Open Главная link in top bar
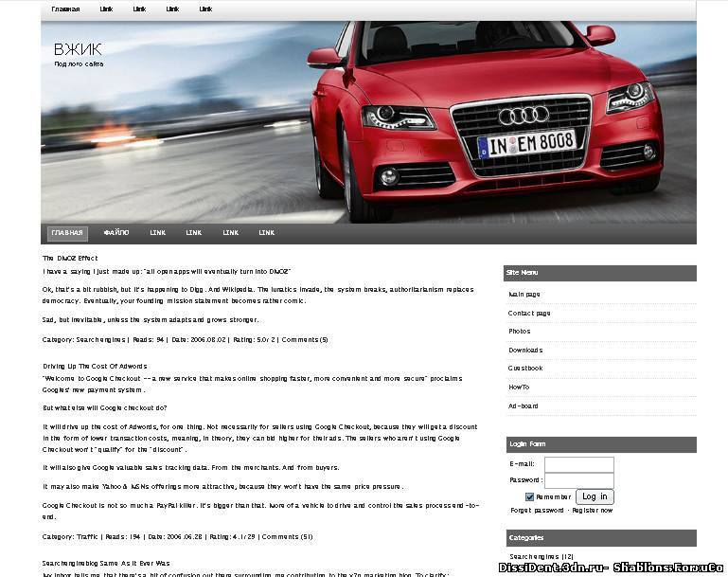 [x=65, y=9]
